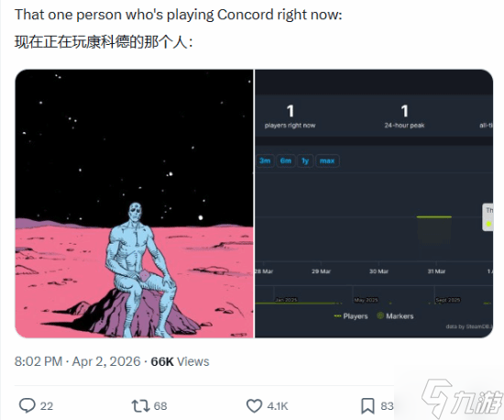
Task: Like the tweet with heart icon
Action: pyautogui.click(x=254, y=406)
